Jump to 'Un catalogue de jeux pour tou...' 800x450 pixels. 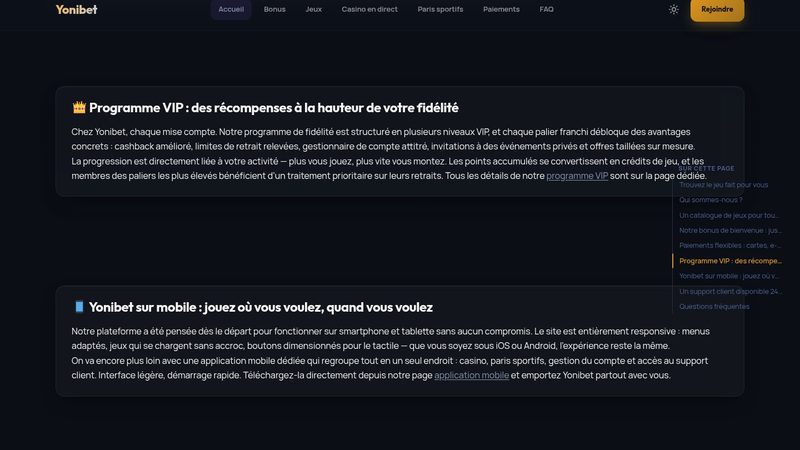pyautogui.click(x=729, y=215)
